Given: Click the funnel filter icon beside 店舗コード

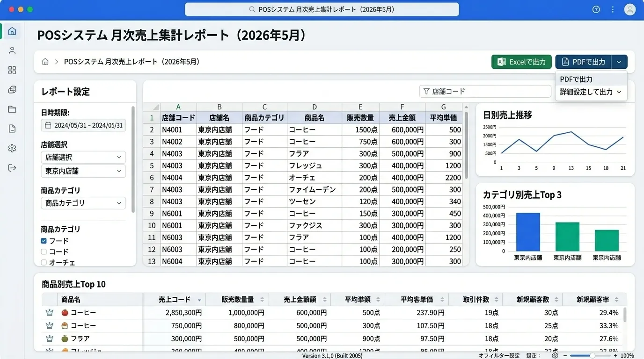Looking at the screenshot, I should click(x=426, y=91).
